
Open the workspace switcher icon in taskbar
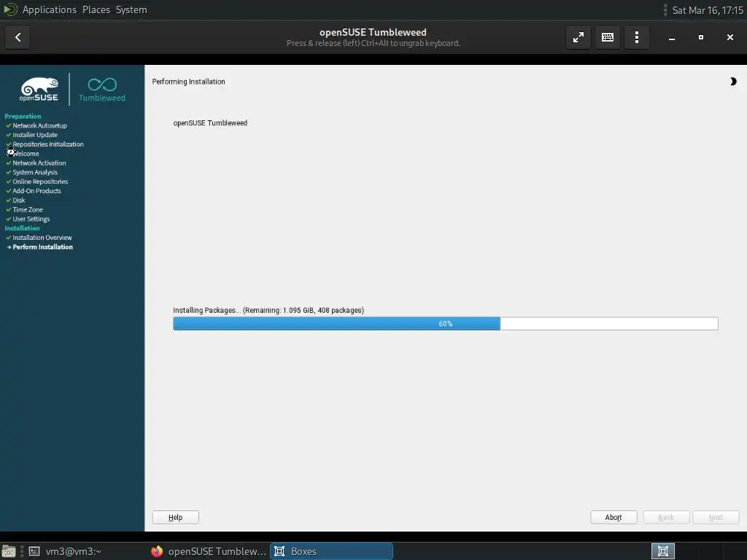(662, 551)
